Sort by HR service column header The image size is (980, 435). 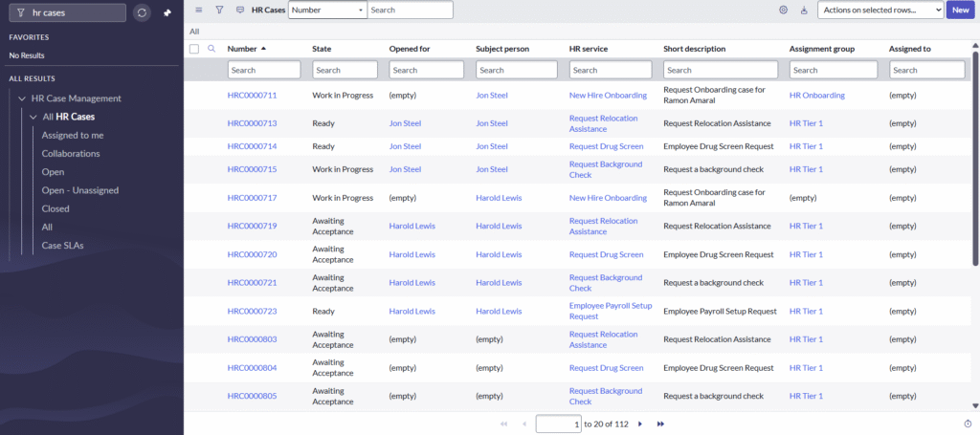tap(589, 49)
